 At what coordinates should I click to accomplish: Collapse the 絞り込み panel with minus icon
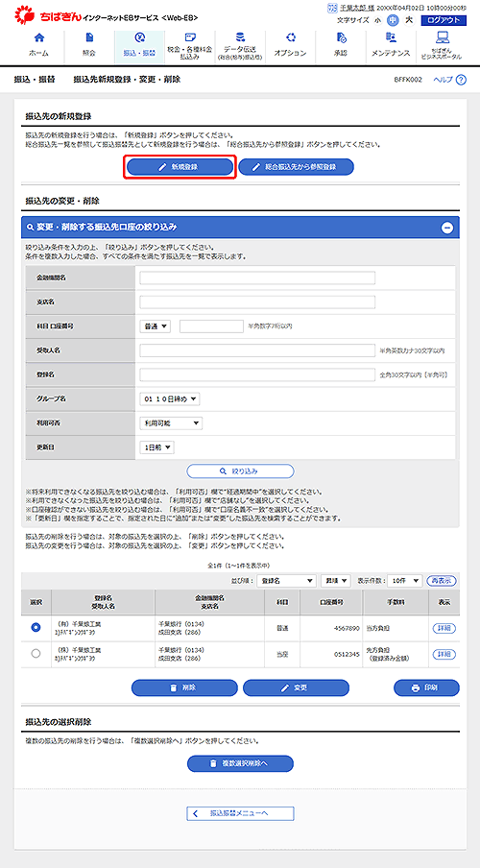click(x=447, y=228)
